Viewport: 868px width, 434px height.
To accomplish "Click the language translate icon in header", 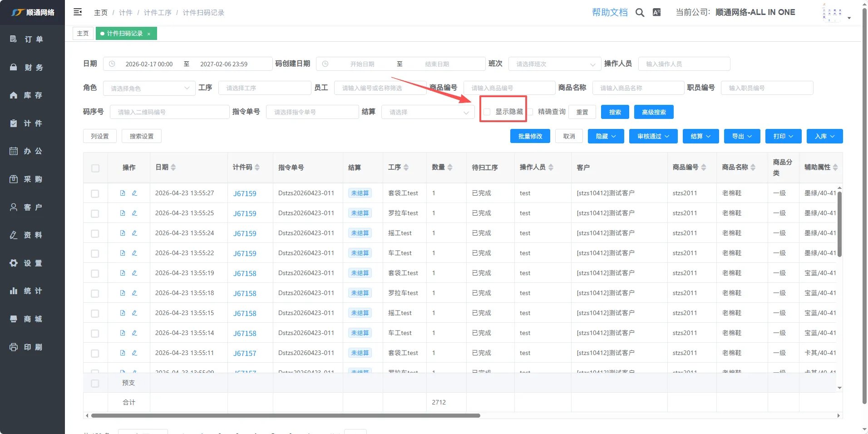I will click(x=656, y=13).
